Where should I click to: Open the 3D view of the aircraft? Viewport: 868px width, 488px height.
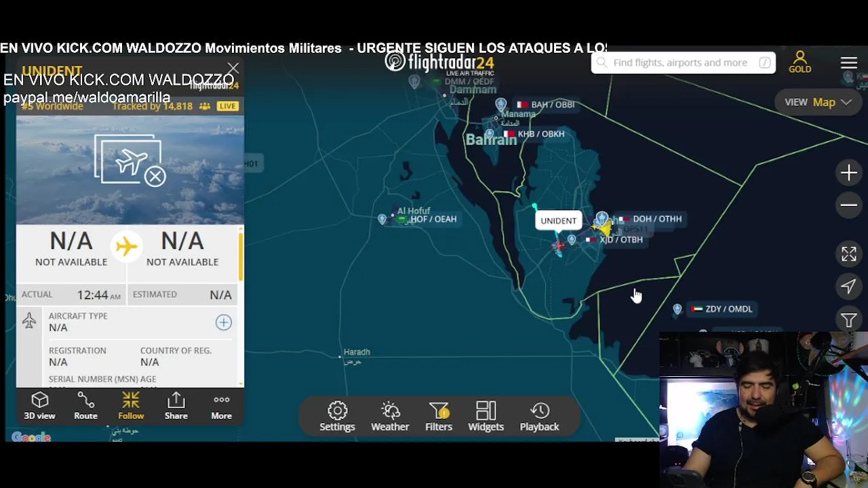pyautogui.click(x=39, y=406)
